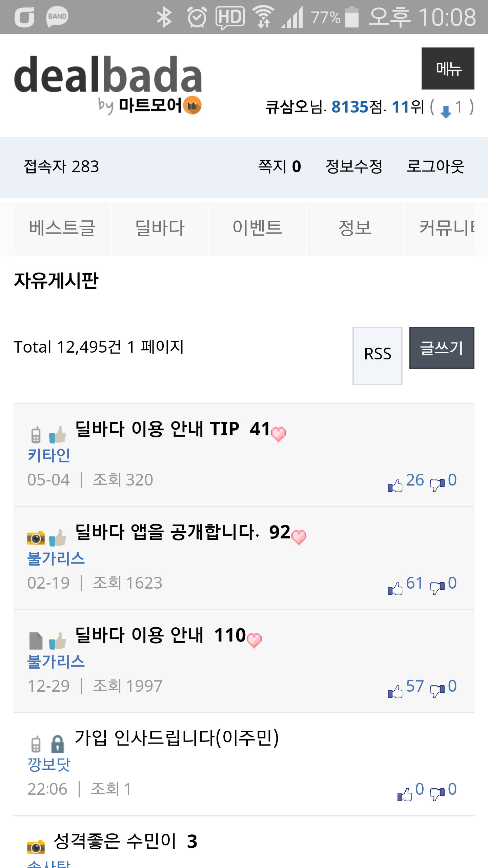Click thumbs-down icon on 키타인 post
This screenshot has height=868, width=488.
point(437,485)
